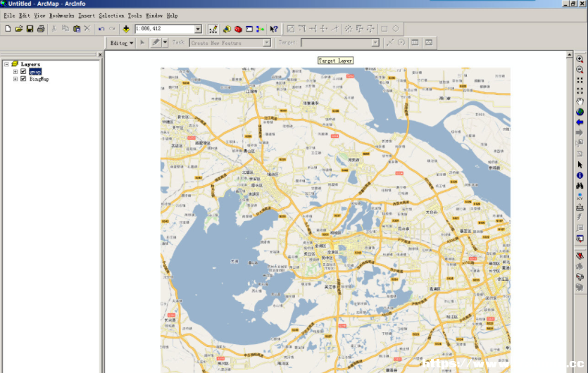588x373 pixels.
Task: Open the Create Viewer Window tool
Action: (x=580, y=239)
